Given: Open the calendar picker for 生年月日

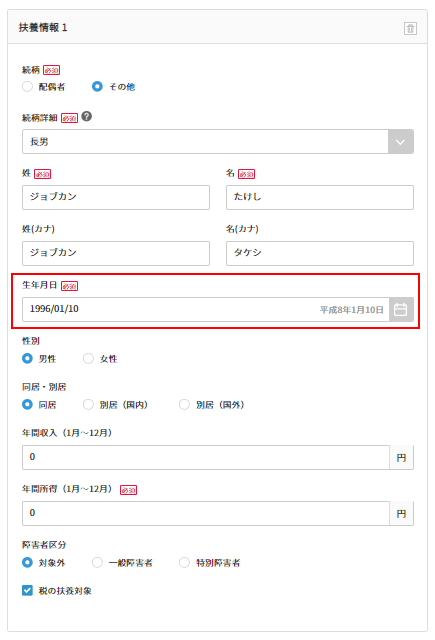Looking at the screenshot, I should coord(401,309).
